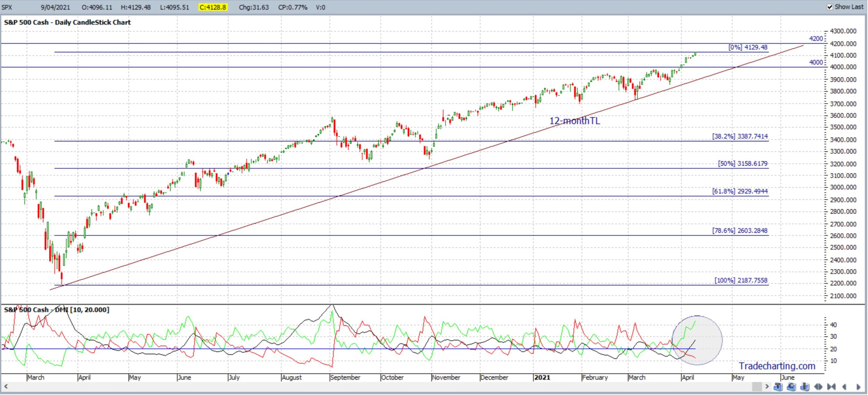Click the [0%] 4129.48 Fibonacci label
This screenshot has width=868, height=395.
pos(748,47)
